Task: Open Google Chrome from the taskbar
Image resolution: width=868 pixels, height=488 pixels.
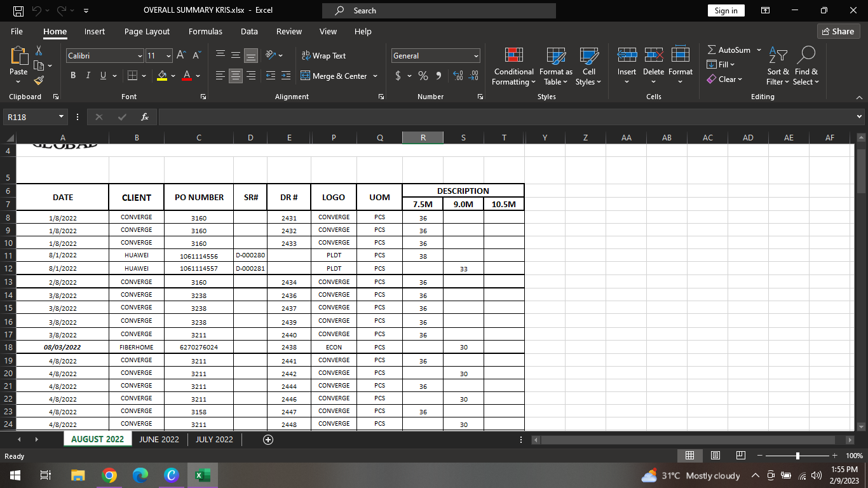Action: (x=109, y=475)
